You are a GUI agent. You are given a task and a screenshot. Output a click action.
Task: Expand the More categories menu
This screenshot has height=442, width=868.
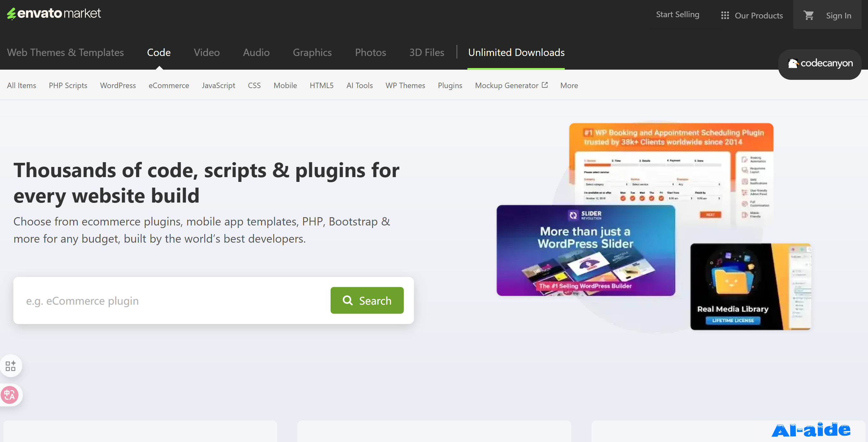pos(569,86)
